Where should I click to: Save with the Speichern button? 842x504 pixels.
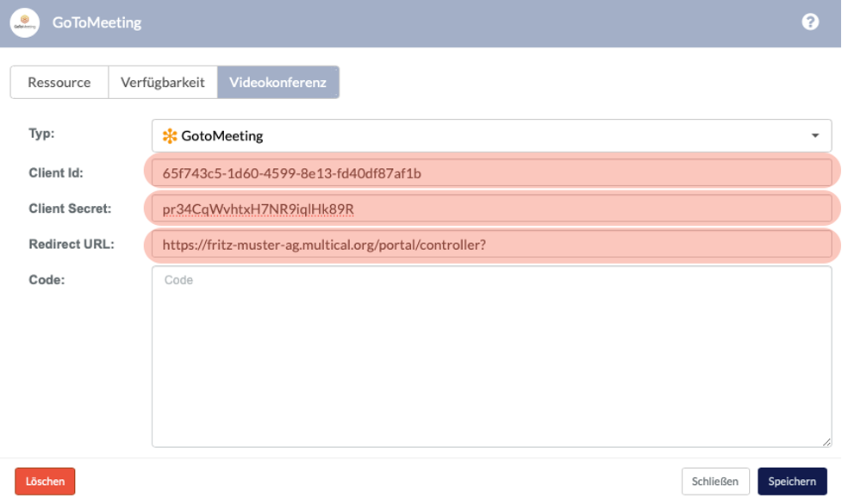pyautogui.click(x=792, y=482)
